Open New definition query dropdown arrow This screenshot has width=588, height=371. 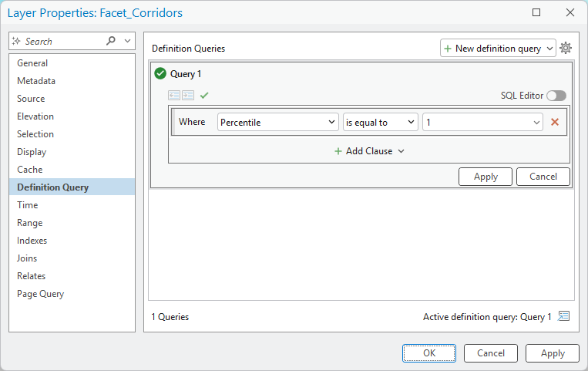(x=549, y=49)
